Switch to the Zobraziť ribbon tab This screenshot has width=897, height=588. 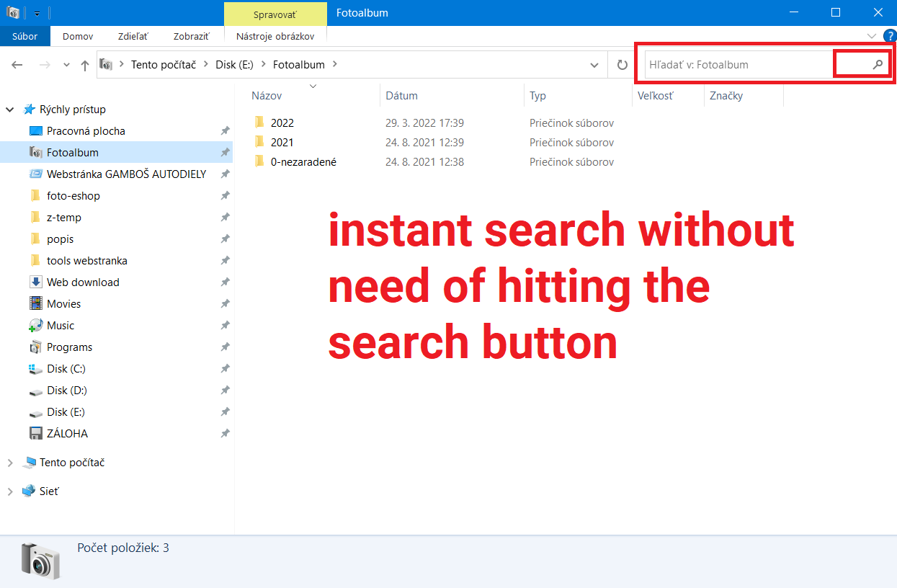pyautogui.click(x=190, y=36)
